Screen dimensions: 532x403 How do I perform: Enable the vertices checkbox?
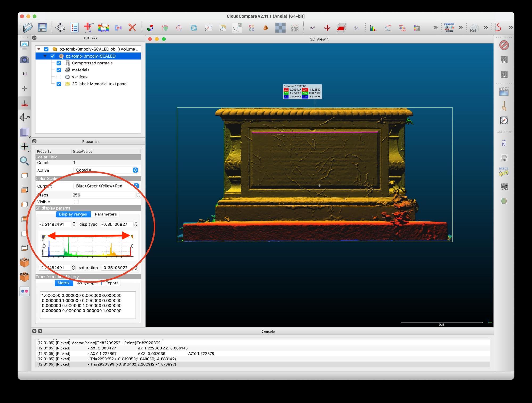[x=59, y=77]
